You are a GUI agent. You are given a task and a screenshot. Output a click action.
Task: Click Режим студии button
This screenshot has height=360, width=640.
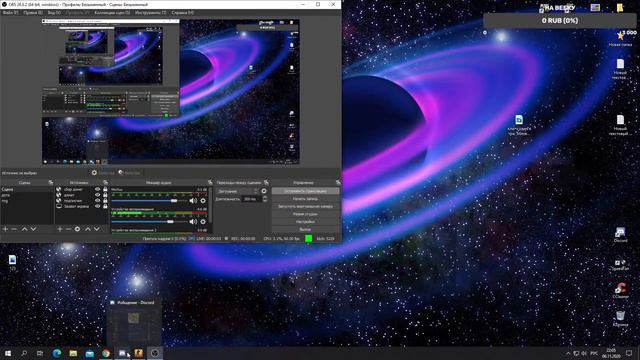305,214
